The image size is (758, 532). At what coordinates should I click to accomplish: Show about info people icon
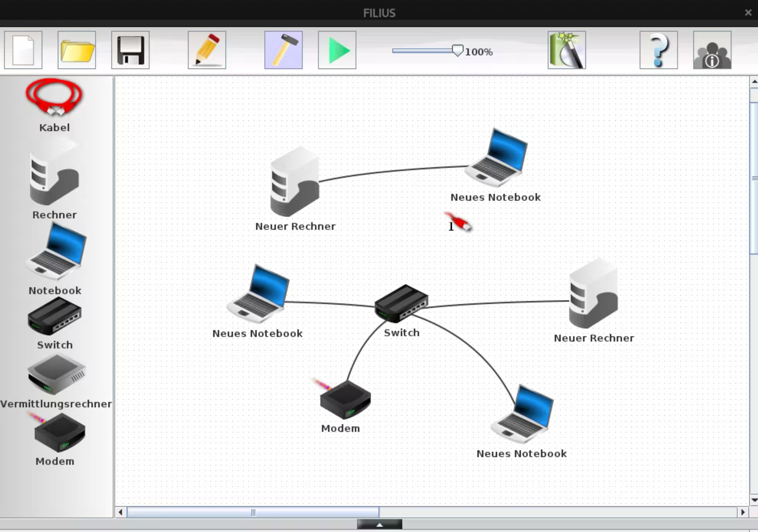pyautogui.click(x=712, y=50)
